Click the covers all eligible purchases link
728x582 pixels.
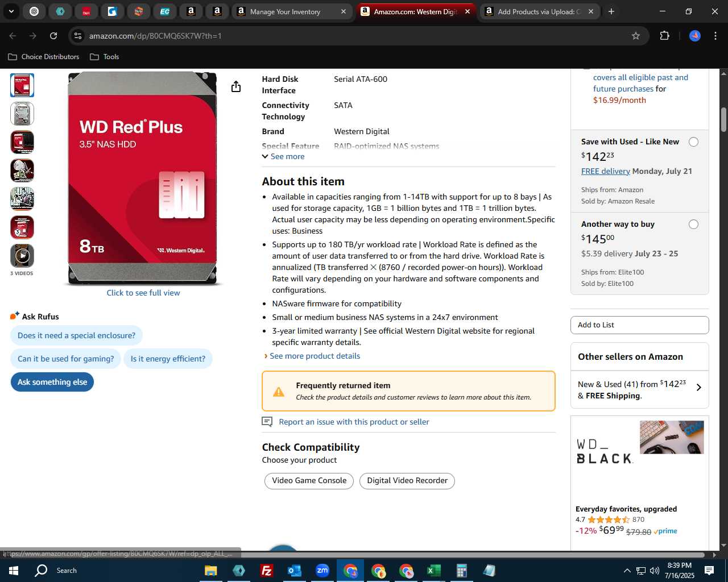pyautogui.click(x=640, y=83)
